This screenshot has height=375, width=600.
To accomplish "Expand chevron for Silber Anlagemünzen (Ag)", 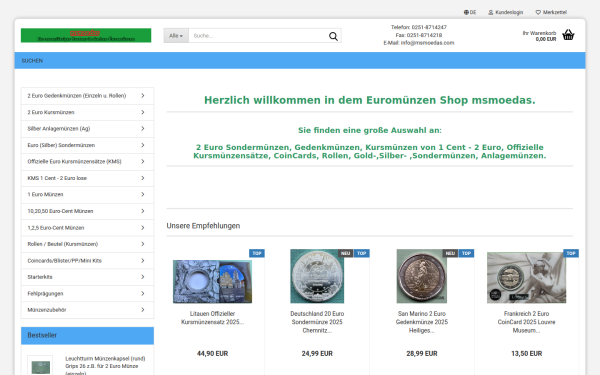I will click(x=143, y=129).
